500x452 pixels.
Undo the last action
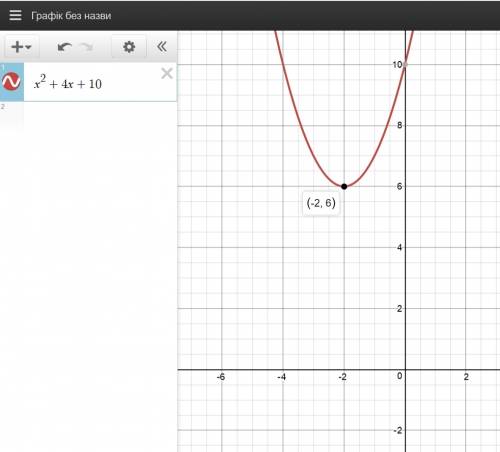tap(64, 47)
